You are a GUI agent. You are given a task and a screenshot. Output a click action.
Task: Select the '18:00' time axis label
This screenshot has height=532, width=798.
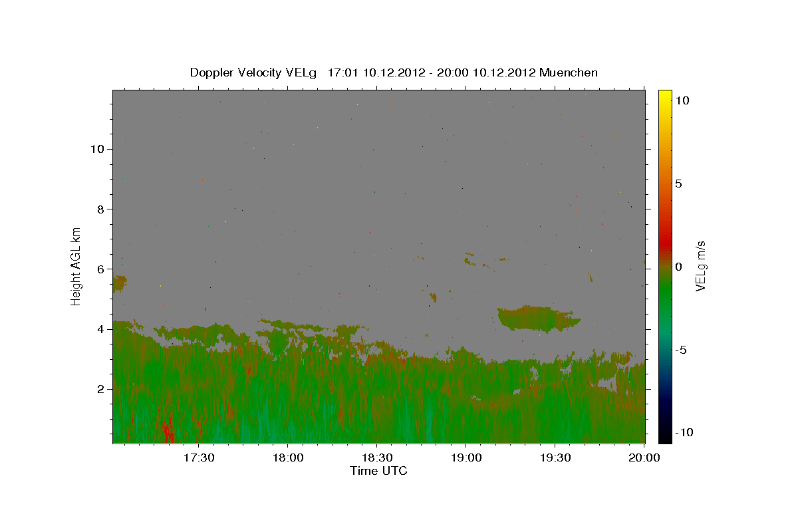(x=288, y=458)
